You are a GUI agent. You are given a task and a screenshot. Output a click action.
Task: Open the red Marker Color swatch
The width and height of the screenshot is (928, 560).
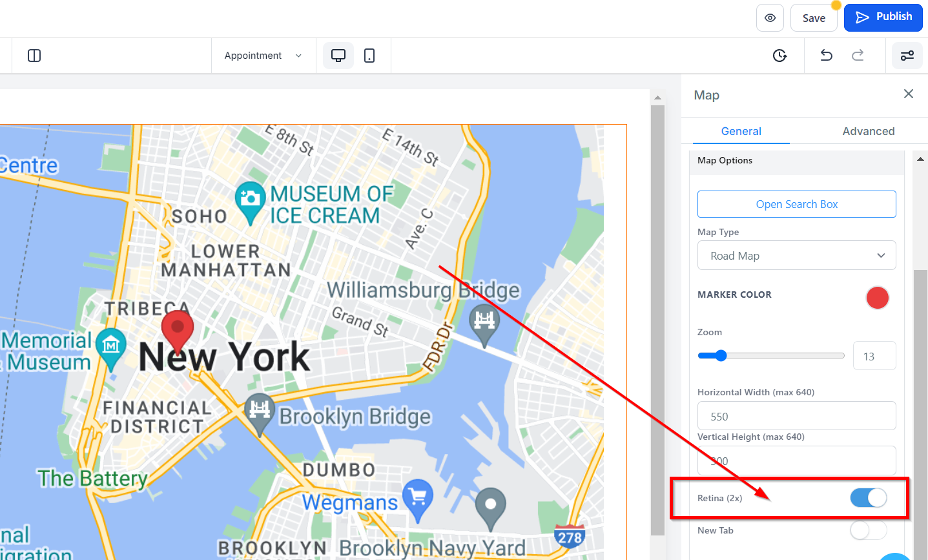[x=878, y=298]
